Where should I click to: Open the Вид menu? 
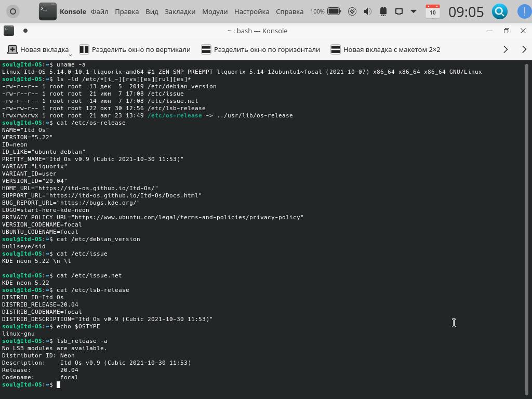point(152,11)
